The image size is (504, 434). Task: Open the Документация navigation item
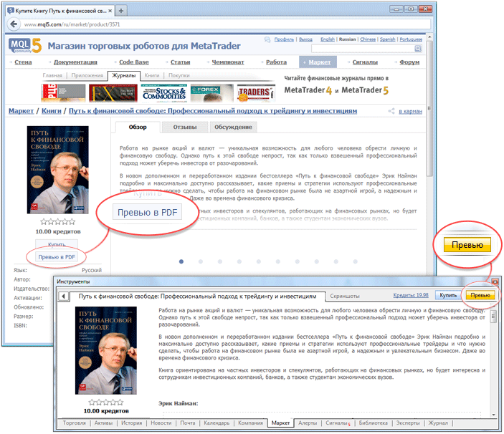(x=75, y=62)
